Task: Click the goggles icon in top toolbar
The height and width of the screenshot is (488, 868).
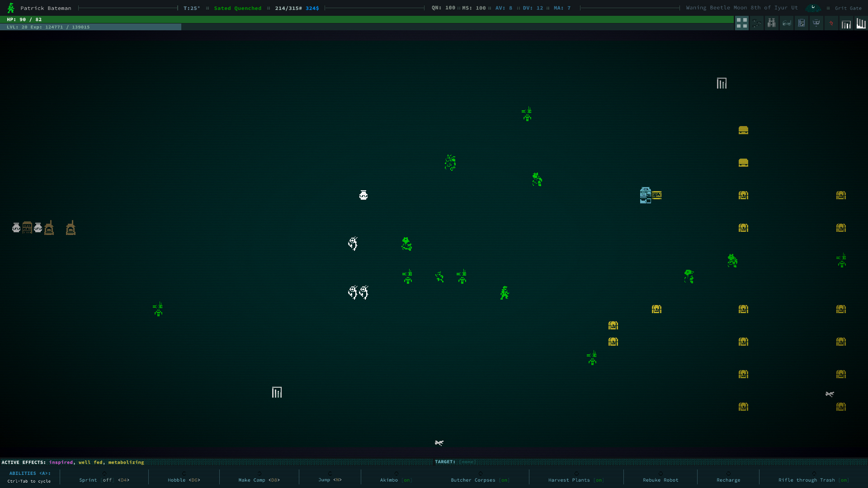Action: tap(787, 23)
